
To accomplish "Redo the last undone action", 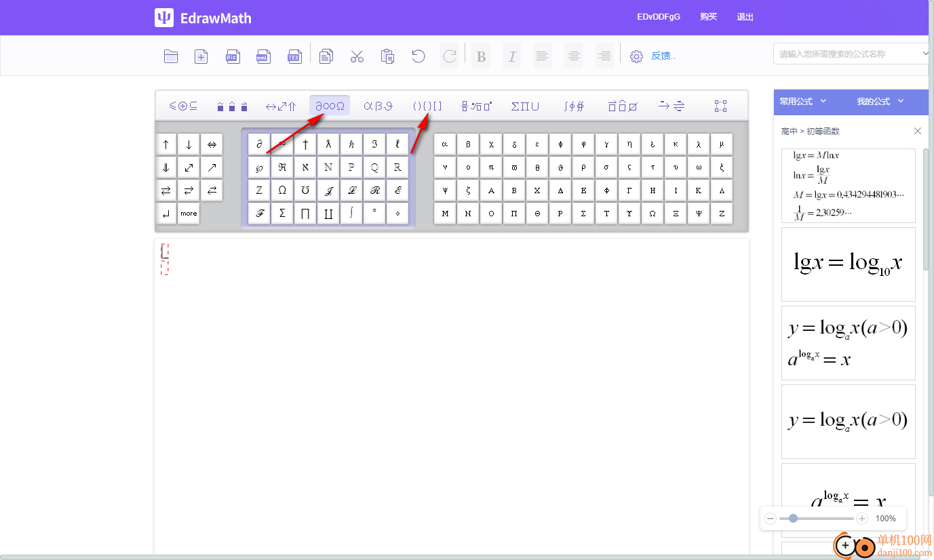I will point(449,56).
